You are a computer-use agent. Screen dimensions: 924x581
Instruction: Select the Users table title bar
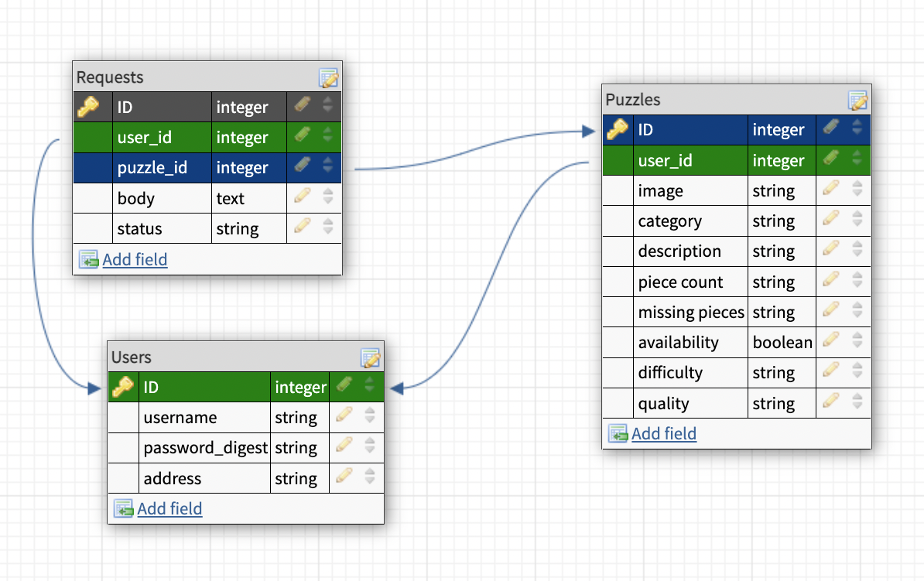(246, 357)
